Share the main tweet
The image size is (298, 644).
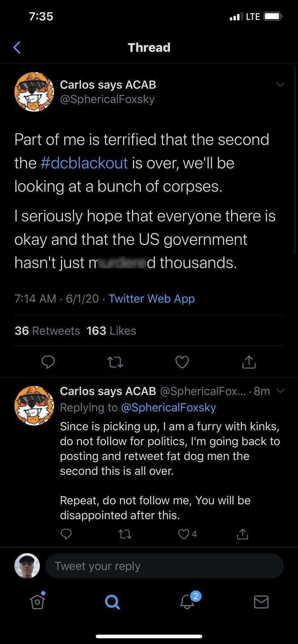(x=249, y=362)
